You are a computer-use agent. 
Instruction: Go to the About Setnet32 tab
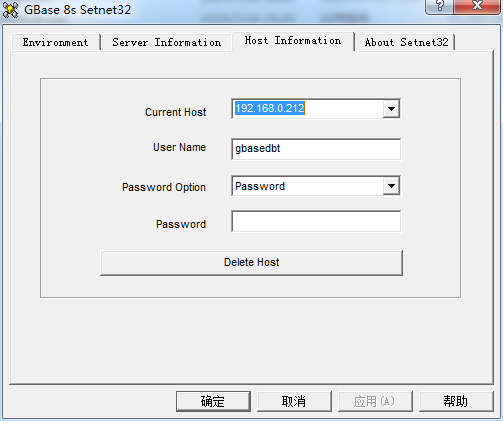click(406, 42)
